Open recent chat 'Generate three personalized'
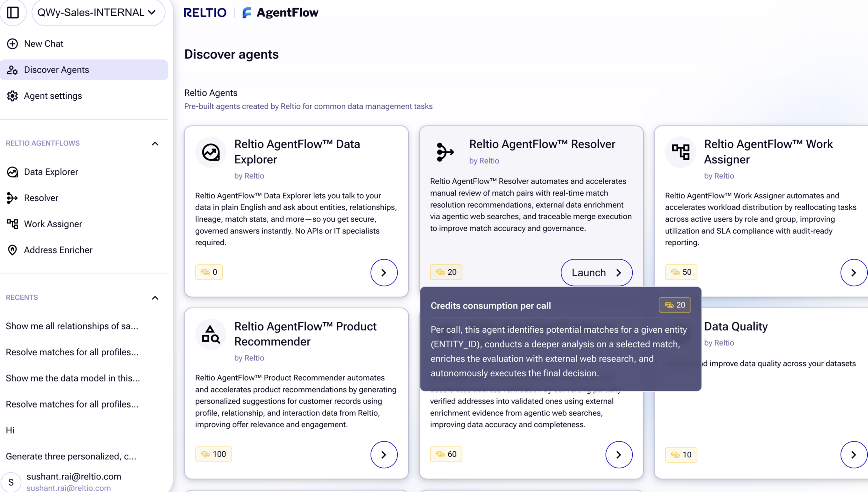The image size is (868, 492). [x=71, y=456]
